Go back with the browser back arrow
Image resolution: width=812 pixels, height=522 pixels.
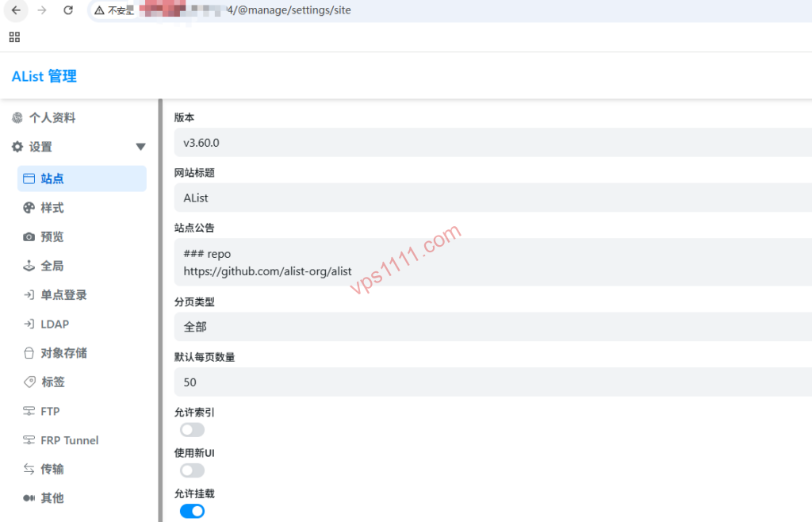click(16, 10)
